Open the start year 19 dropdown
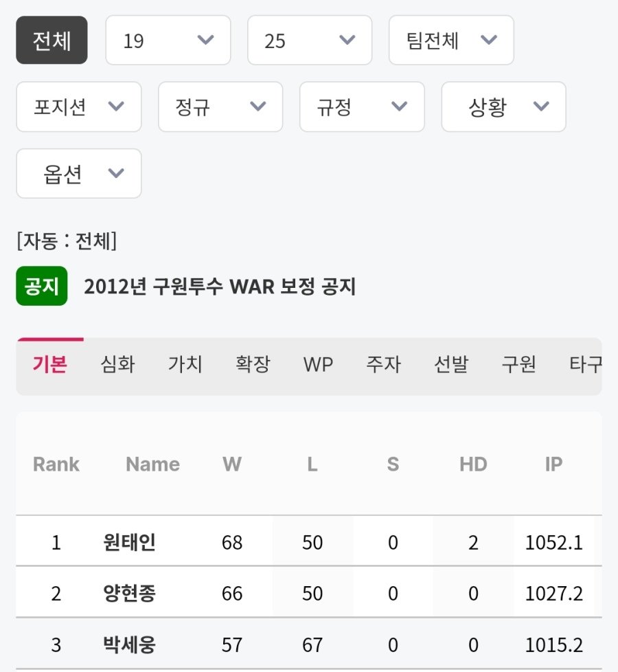 tap(168, 41)
